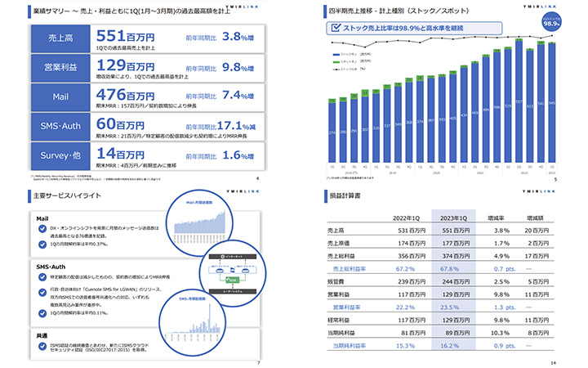Click the checkbox icon beside ストック売上比率は98.9%
This screenshot has height=368, width=588.
pos(336,28)
